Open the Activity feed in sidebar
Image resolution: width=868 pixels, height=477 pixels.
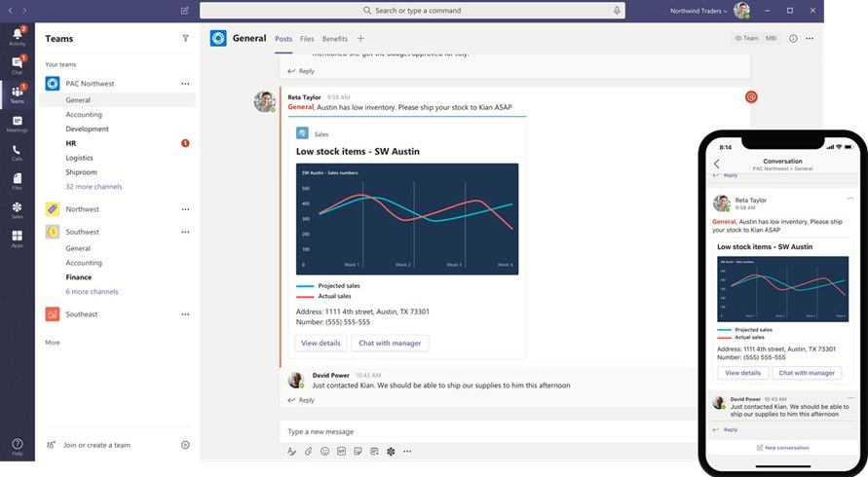(x=17, y=36)
